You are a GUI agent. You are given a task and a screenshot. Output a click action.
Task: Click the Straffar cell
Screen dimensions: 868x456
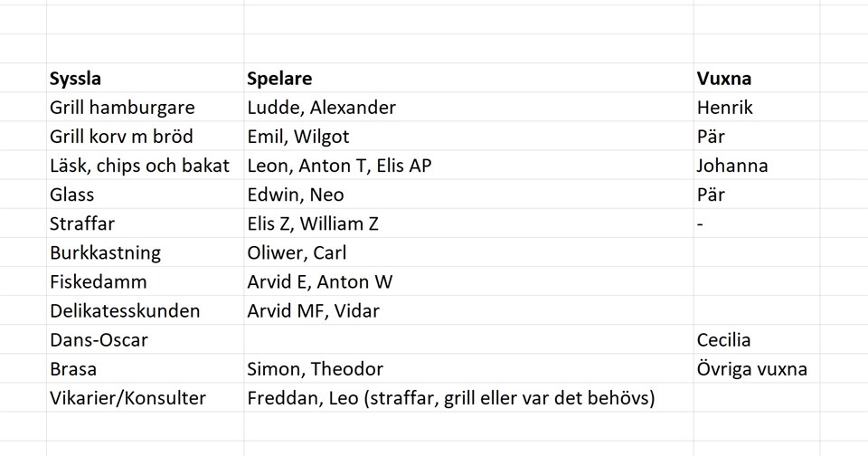pos(83,223)
